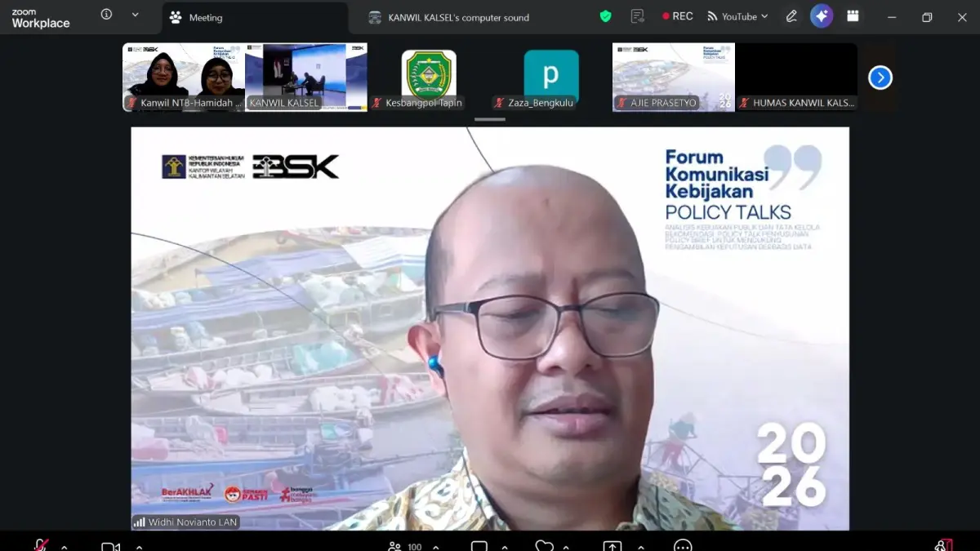This screenshot has height=551, width=980.
Task: Click muted mic icon on AJIE PRASETYO
Action: (621, 103)
